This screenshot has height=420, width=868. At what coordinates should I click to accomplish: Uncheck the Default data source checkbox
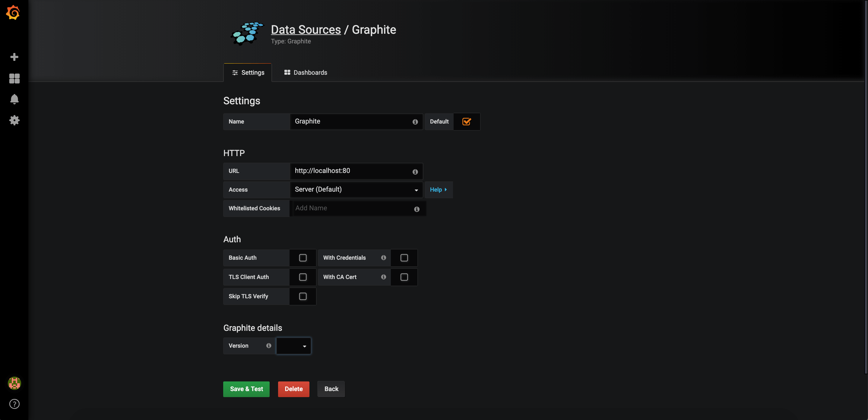(x=467, y=121)
